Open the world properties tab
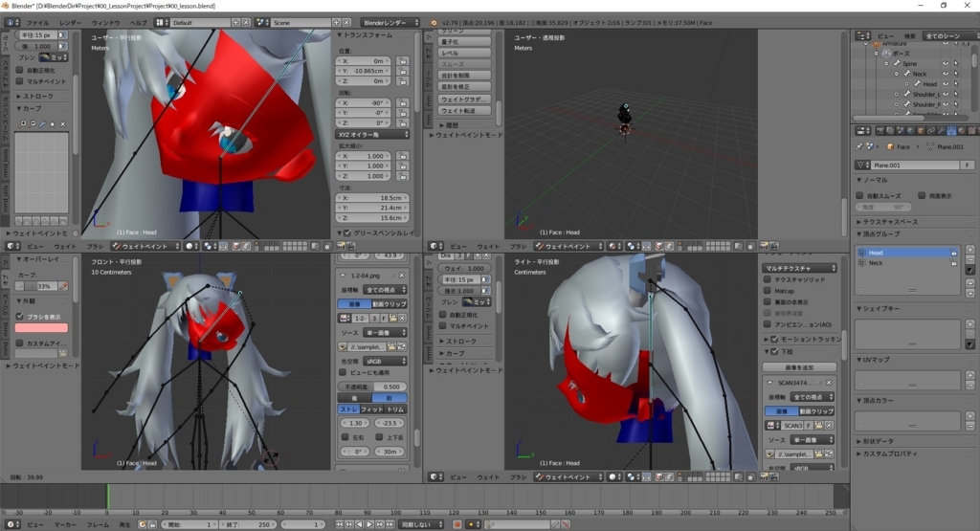Screen dimensions: 980x531 911,131
